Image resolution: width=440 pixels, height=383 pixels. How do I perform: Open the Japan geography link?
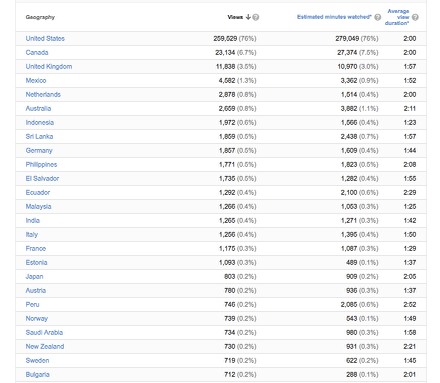34,276
